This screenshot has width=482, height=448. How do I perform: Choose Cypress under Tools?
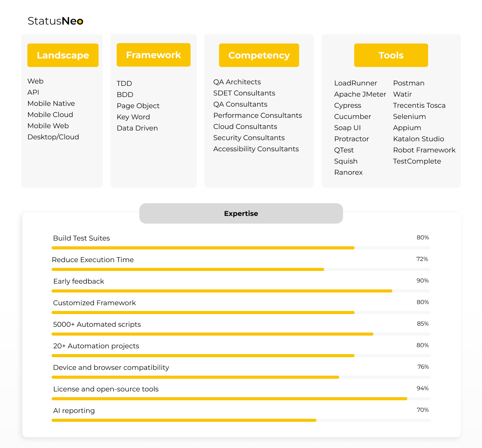(x=348, y=105)
